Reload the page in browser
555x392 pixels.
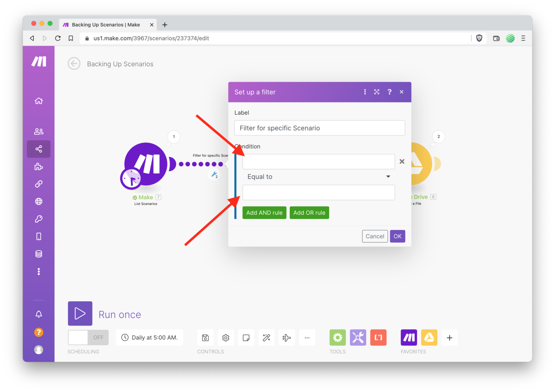(x=58, y=38)
